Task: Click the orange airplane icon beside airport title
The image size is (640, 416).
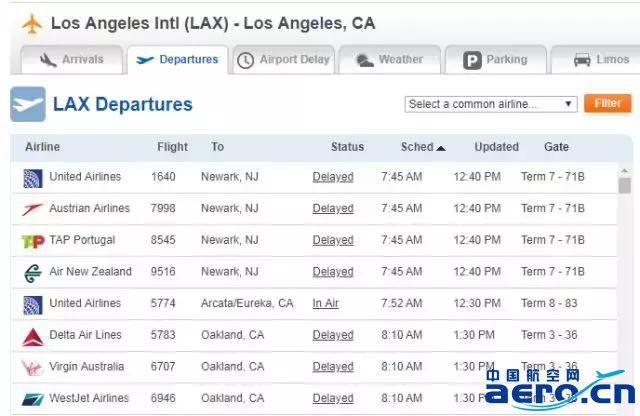Action: pyautogui.click(x=32, y=24)
